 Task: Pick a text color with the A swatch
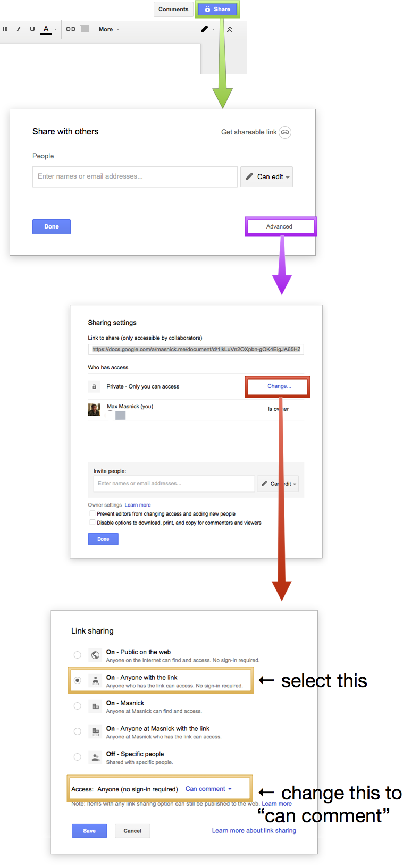coord(46,29)
